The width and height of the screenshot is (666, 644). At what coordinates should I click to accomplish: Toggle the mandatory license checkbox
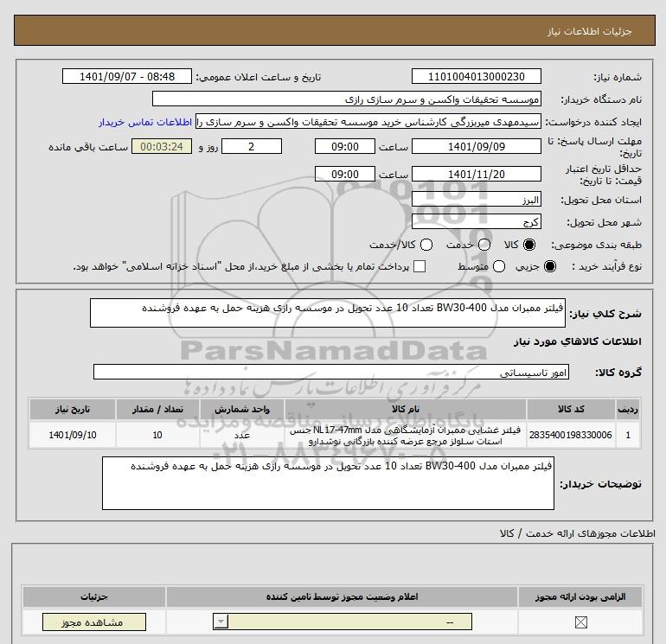point(580,622)
